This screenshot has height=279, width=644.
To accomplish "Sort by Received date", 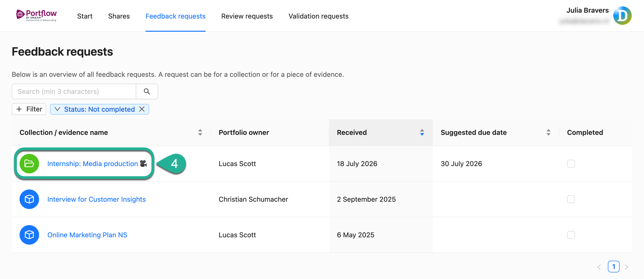I will click(422, 132).
